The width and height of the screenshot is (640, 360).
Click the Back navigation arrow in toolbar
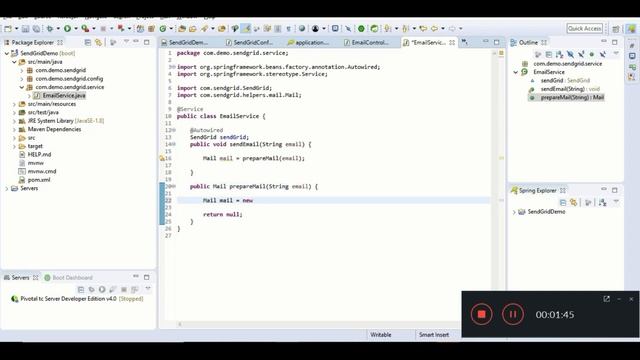click(x=434, y=29)
